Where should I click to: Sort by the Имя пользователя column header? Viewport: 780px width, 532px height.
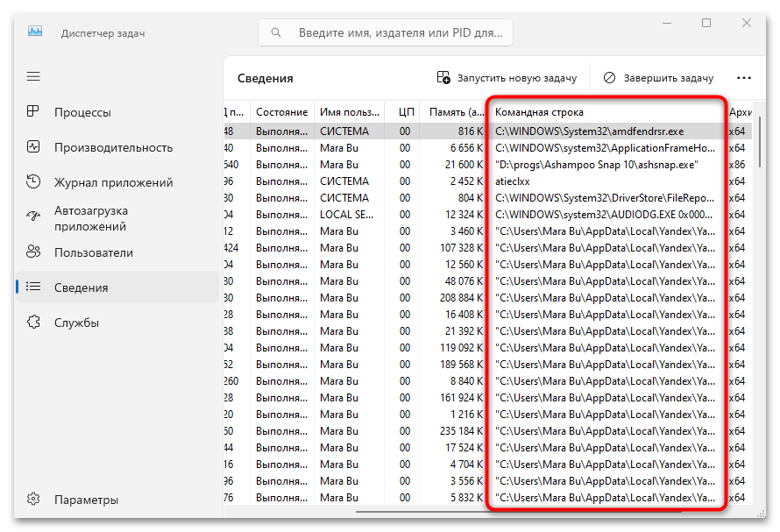pos(349,112)
